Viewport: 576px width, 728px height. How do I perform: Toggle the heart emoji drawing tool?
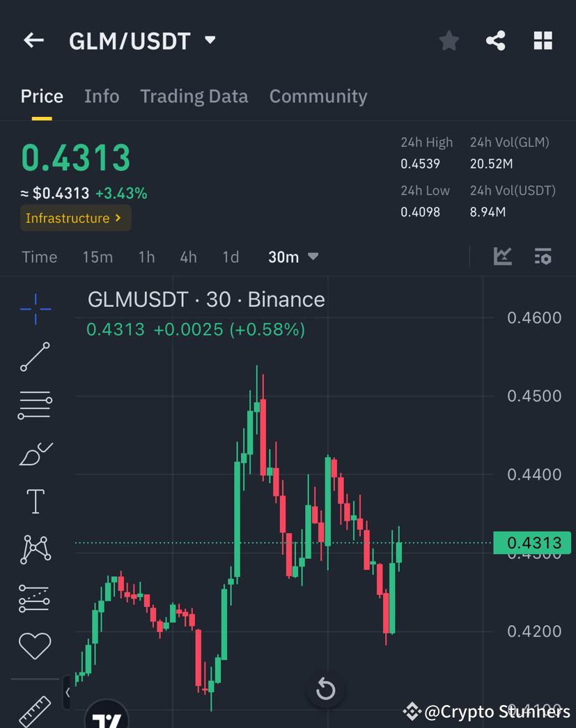point(35,645)
